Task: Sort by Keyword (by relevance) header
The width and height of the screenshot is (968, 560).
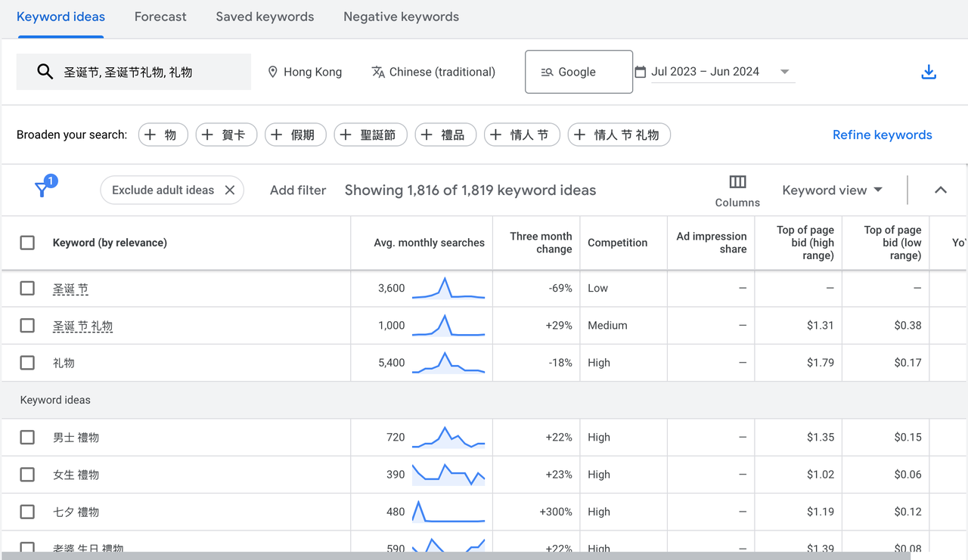Action: pyautogui.click(x=110, y=243)
